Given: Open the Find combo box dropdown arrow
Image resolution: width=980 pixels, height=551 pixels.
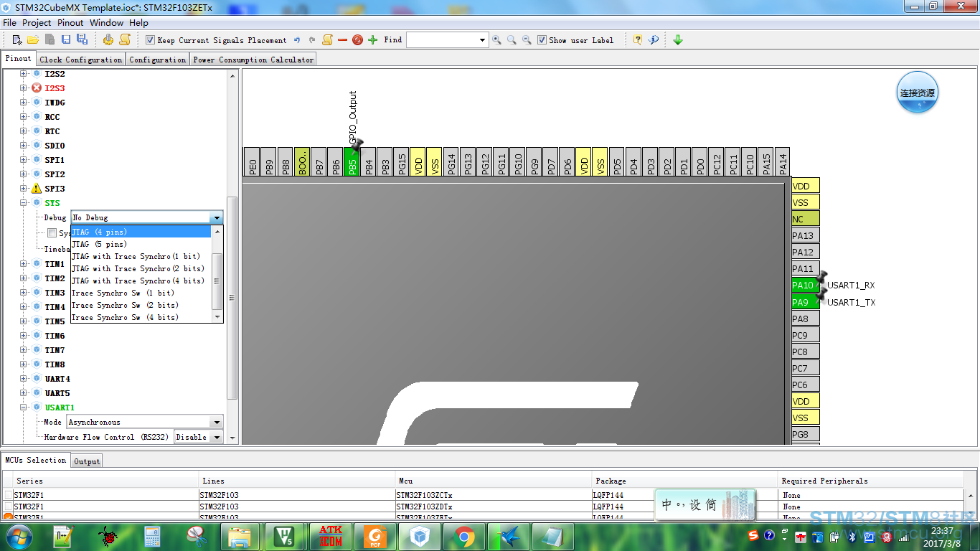Looking at the screenshot, I should pos(483,40).
